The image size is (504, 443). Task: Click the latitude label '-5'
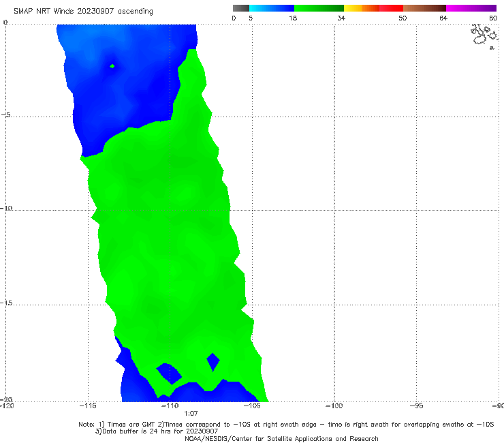(x=5, y=115)
